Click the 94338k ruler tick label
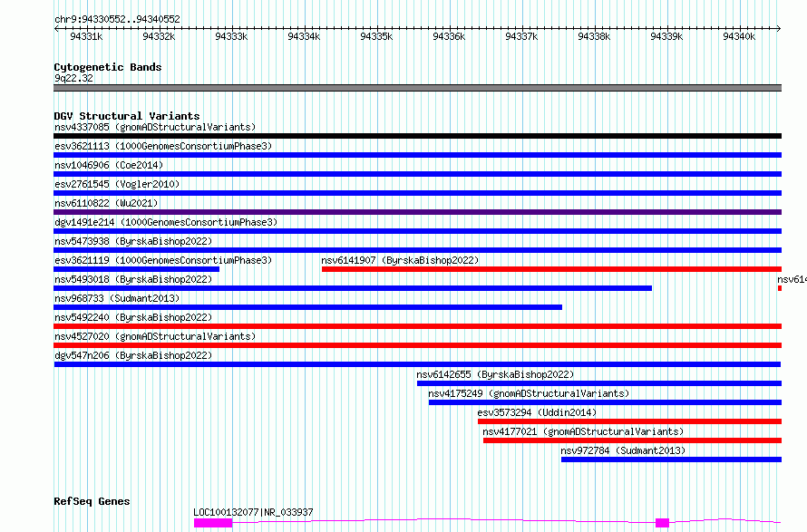The height and width of the screenshot is (532, 807). pyautogui.click(x=595, y=36)
